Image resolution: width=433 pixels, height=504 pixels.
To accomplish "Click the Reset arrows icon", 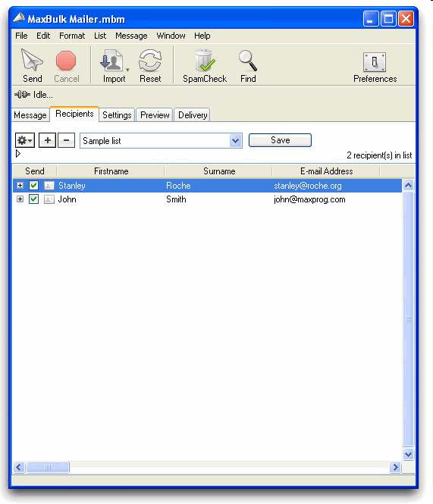I will point(150,61).
